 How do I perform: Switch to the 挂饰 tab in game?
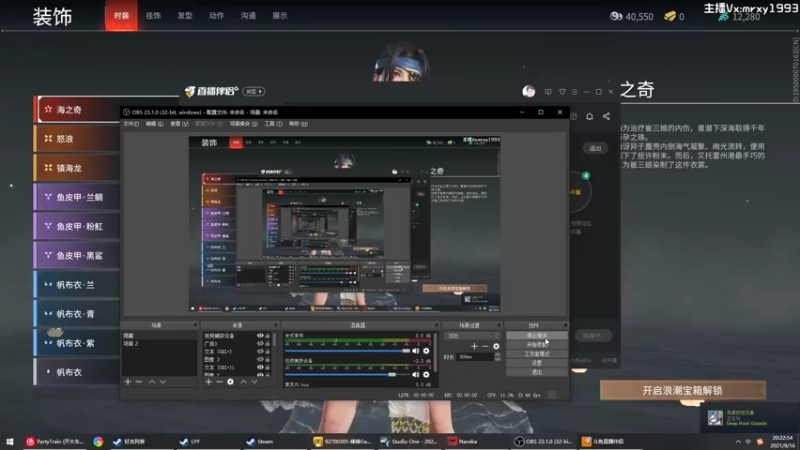pyautogui.click(x=153, y=16)
